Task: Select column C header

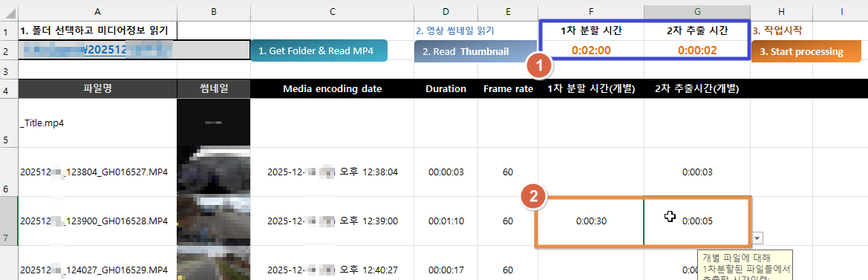Action: pyautogui.click(x=332, y=11)
